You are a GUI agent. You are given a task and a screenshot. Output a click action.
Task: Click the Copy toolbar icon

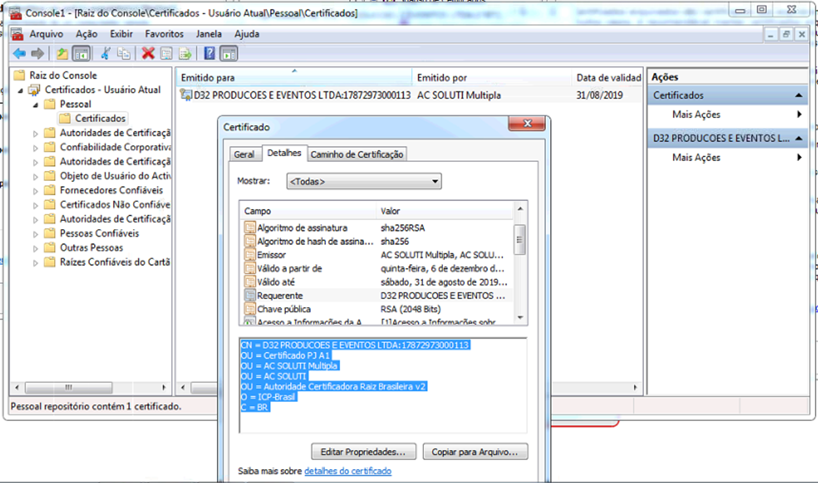click(124, 53)
